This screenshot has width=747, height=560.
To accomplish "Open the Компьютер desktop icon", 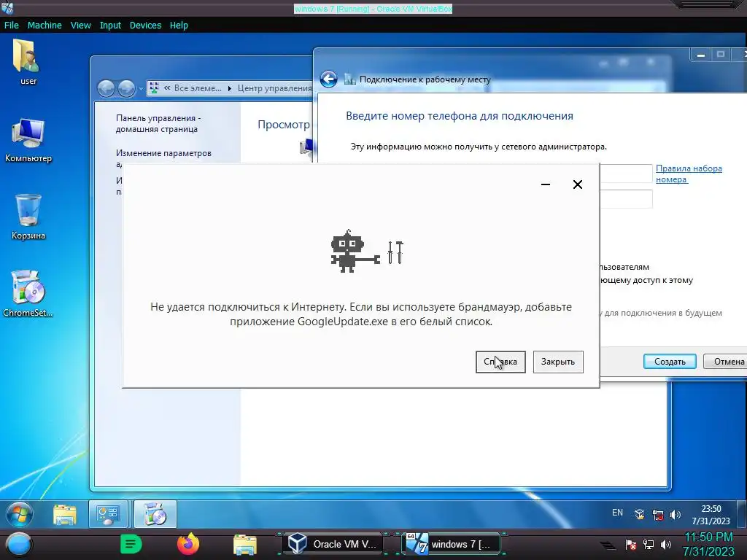I will pos(28,140).
